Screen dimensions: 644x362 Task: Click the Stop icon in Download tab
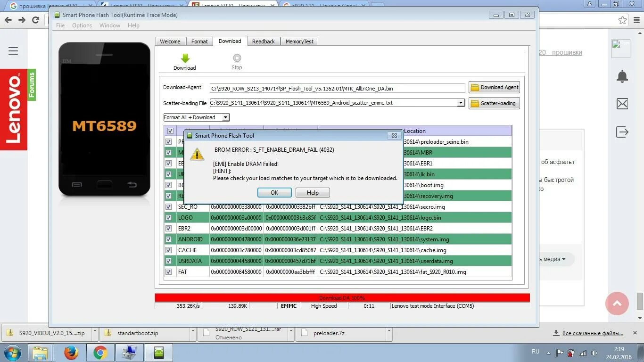pos(236,58)
